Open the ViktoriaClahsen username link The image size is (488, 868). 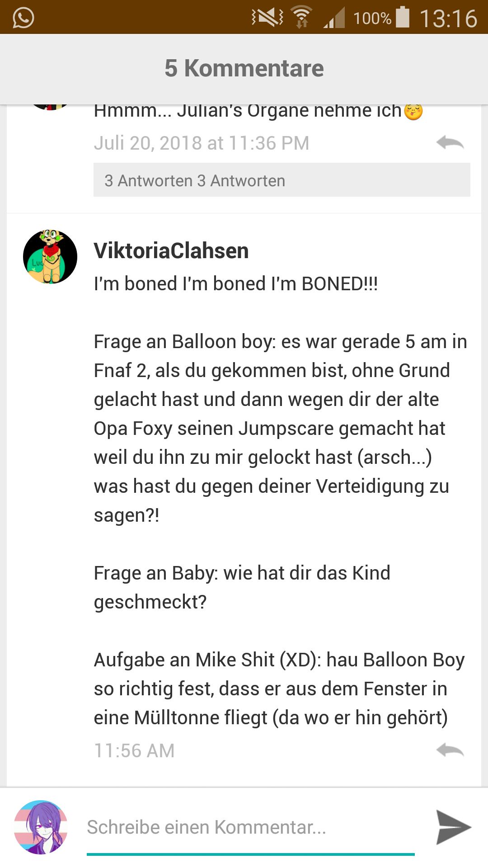click(x=171, y=251)
